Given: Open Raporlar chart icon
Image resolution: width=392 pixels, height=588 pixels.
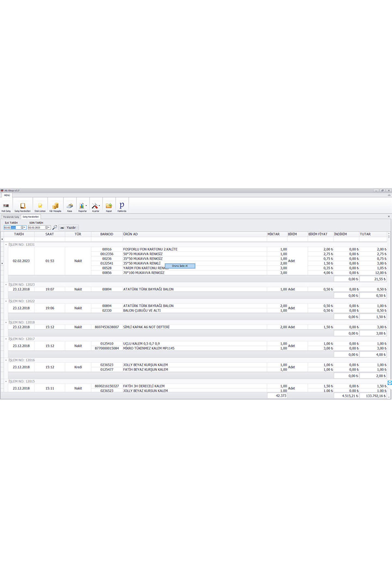Looking at the screenshot, I should (82, 206).
